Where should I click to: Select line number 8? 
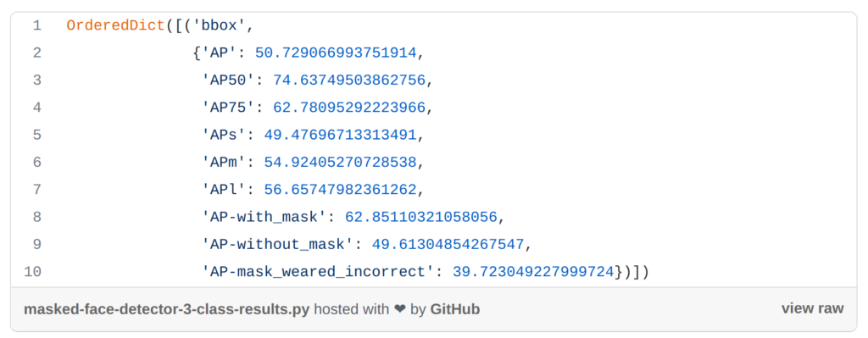pyautogui.click(x=36, y=217)
